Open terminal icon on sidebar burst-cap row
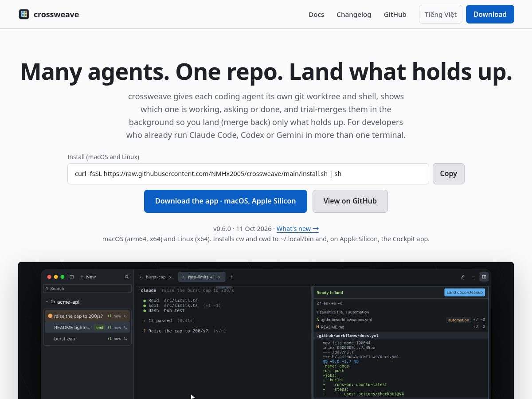 pos(125,339)
